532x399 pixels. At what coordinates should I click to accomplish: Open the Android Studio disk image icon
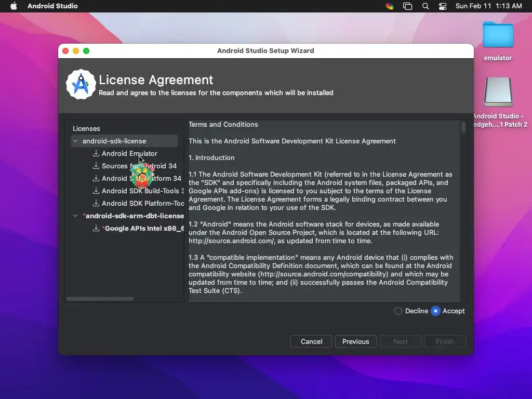[498, 92]
